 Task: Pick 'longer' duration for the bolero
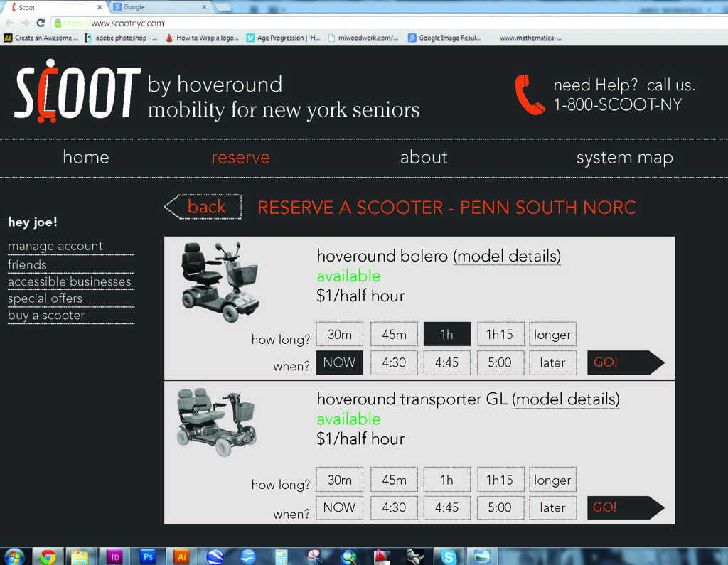click(552, 334)
